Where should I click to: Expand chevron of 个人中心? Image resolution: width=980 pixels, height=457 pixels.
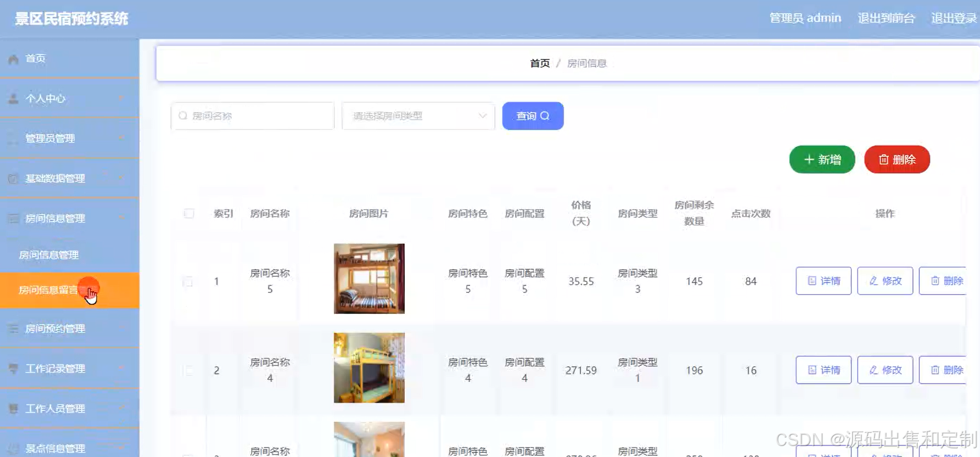tap(121, 99)
